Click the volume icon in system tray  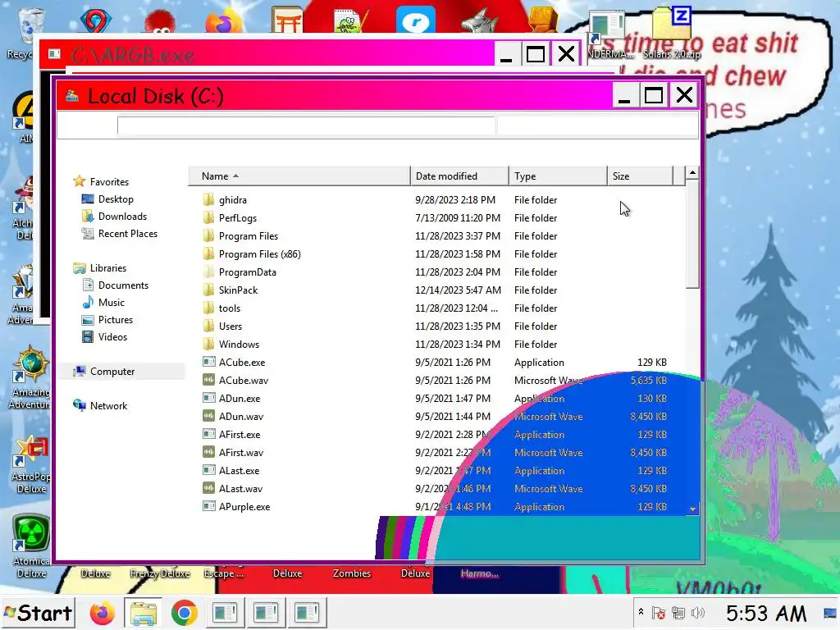pyautogui.click(x=698, y=613)
